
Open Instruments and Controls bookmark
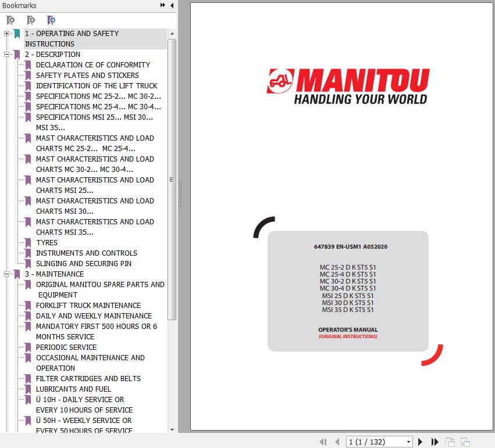tap(87, 253)
